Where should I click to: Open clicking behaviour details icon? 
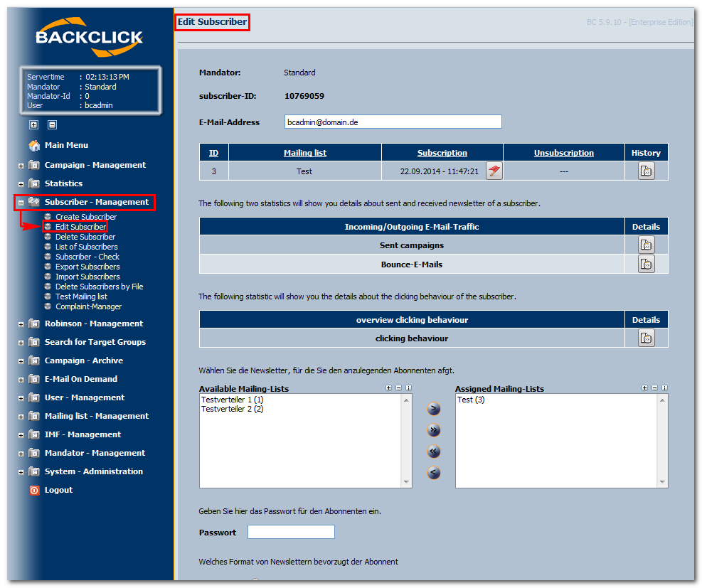point(646,338)
